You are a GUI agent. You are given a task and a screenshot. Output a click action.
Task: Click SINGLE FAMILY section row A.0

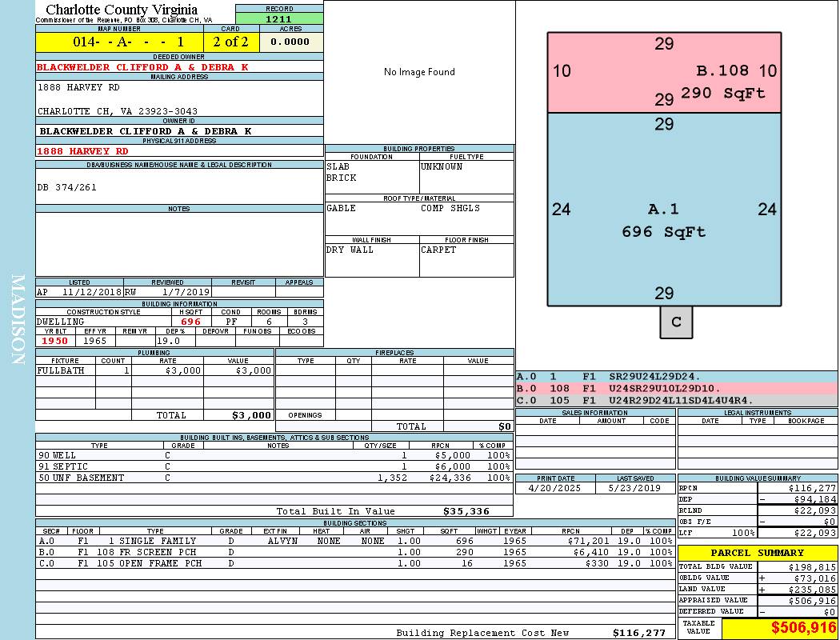[355, 541]
